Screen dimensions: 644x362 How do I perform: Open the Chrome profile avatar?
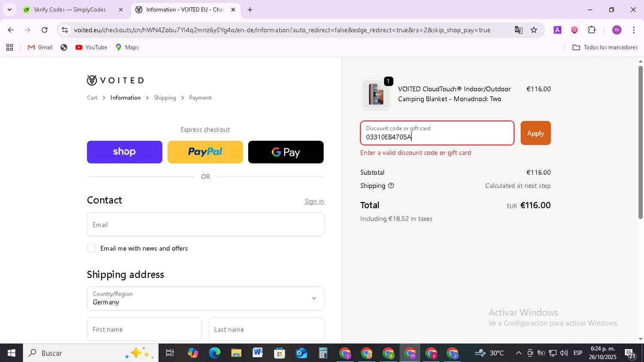[x=617, y=30]
